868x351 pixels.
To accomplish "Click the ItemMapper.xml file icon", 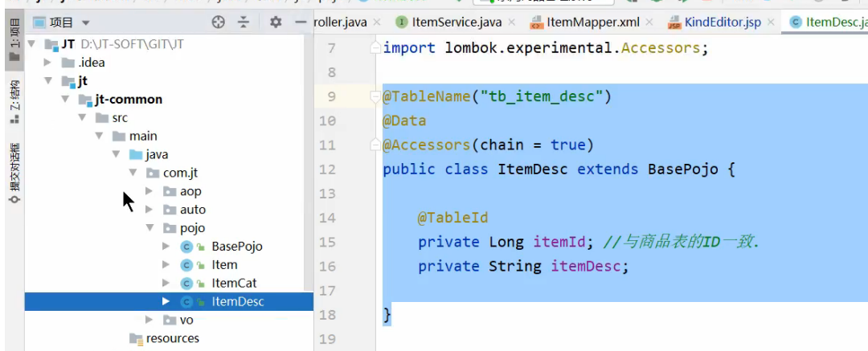I will [536, 22].
